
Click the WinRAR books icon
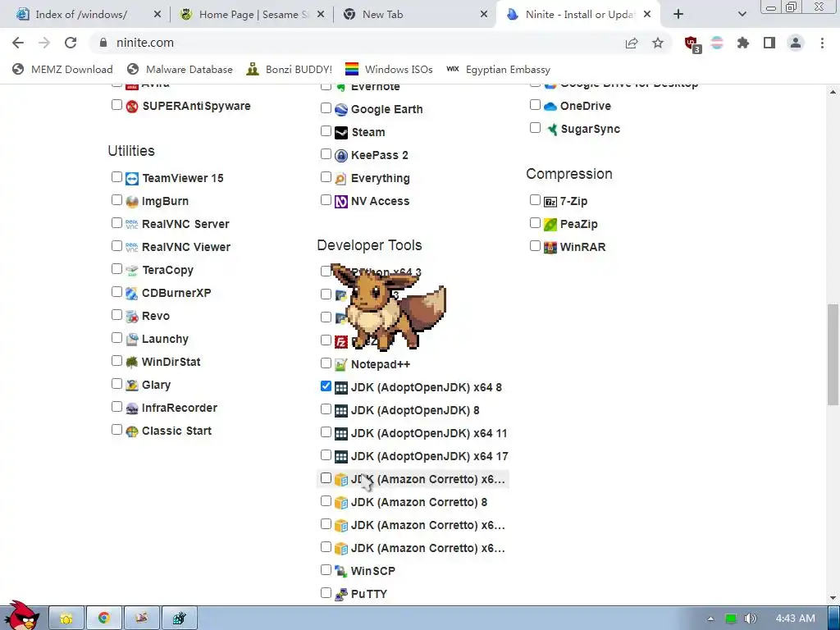[x=550, y=248]
